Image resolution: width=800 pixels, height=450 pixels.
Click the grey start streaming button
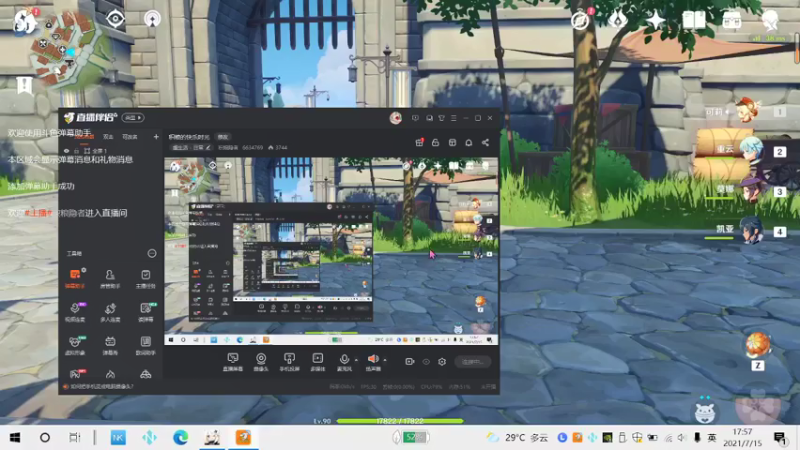472,362
